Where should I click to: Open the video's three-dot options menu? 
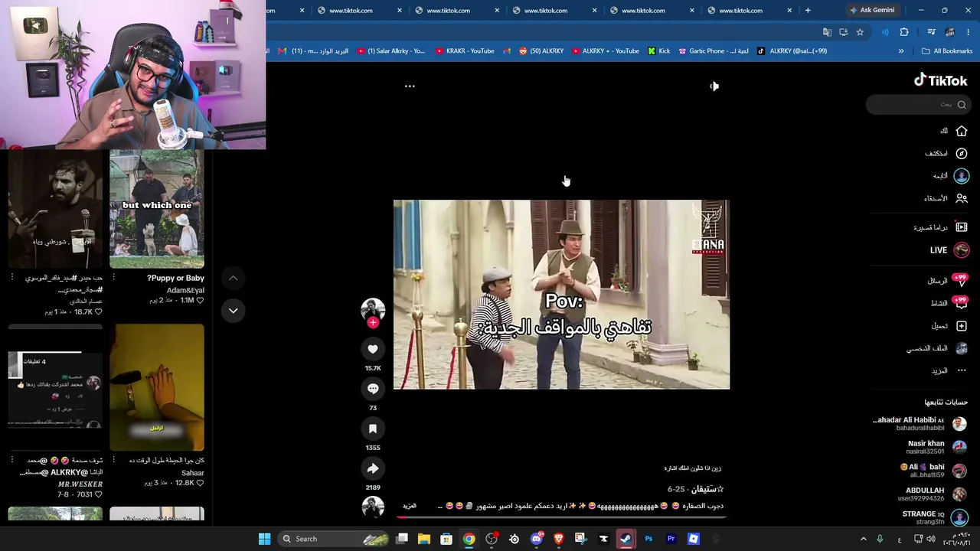410,86
